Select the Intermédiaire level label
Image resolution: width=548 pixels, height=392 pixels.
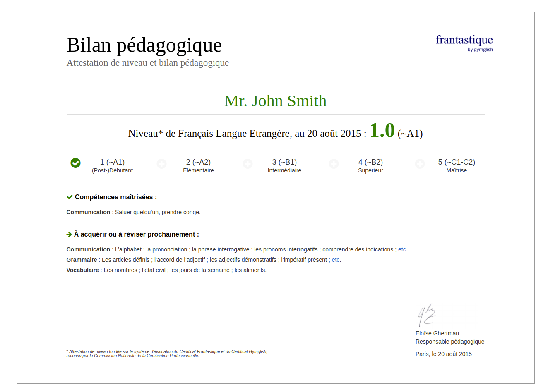point(284,170)
